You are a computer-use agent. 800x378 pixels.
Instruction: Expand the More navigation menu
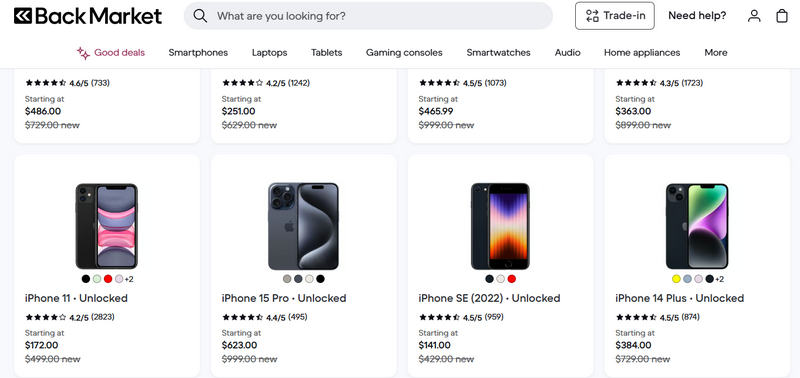pos(716,53)
